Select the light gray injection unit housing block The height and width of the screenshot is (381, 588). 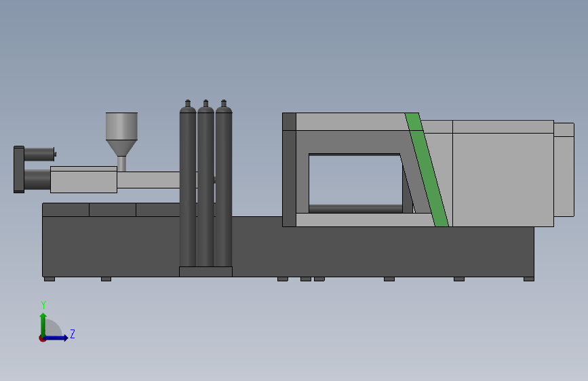(83, 180)
